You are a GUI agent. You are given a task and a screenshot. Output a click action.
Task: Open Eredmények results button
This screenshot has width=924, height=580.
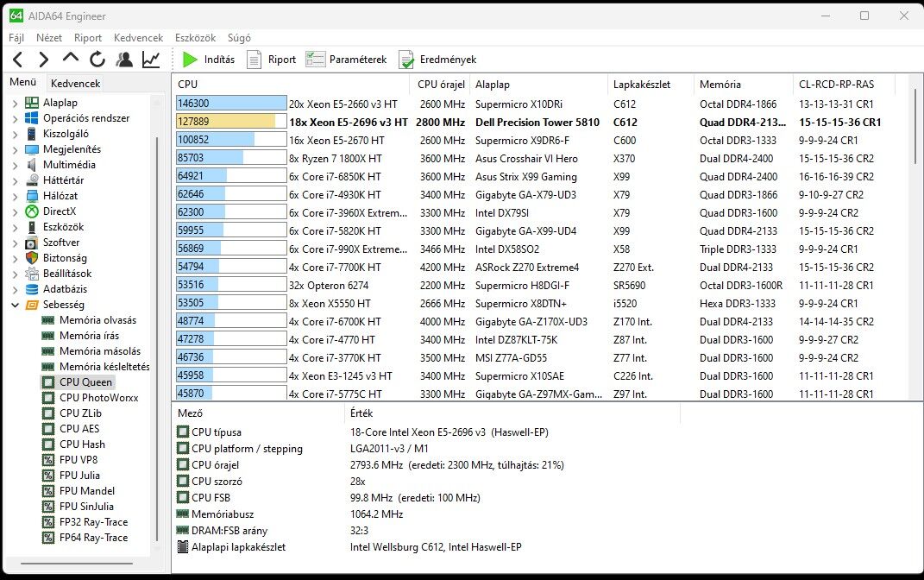437,60
